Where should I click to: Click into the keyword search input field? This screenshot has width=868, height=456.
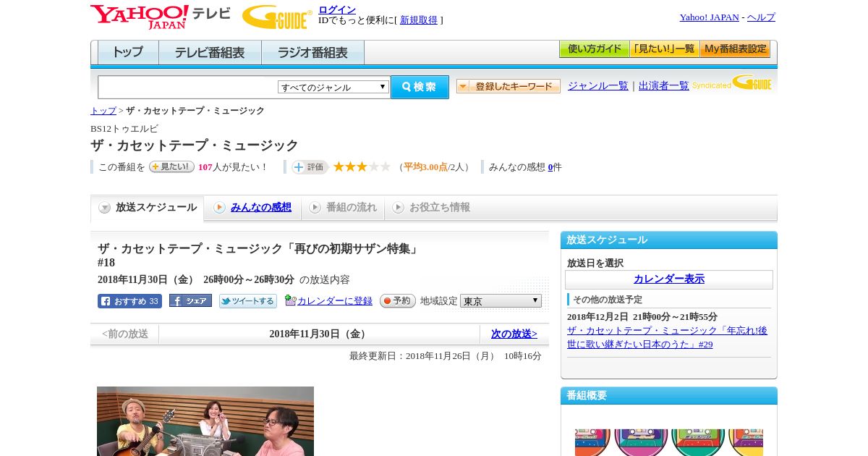[x=188, y=87]
